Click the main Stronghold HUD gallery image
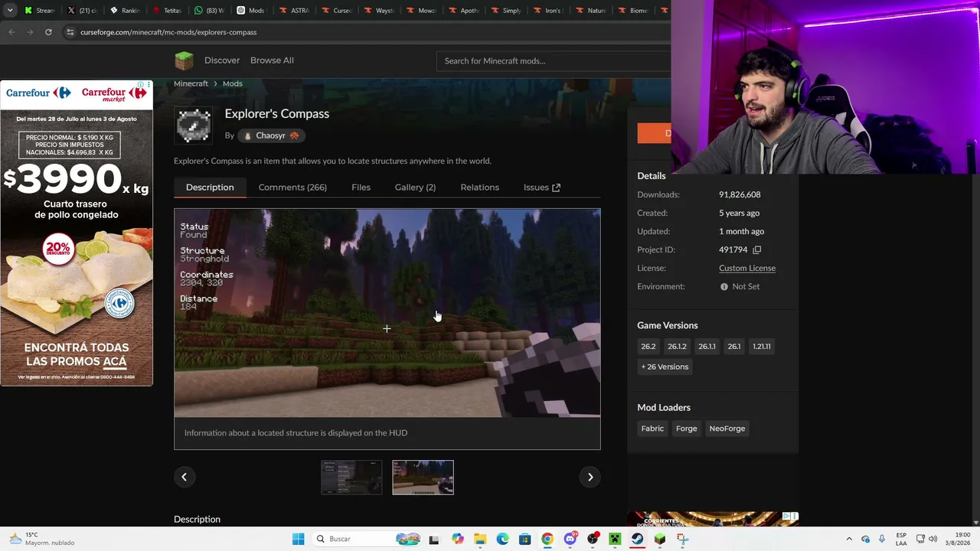This screenshot has height=551, width=980. [387, 313]
